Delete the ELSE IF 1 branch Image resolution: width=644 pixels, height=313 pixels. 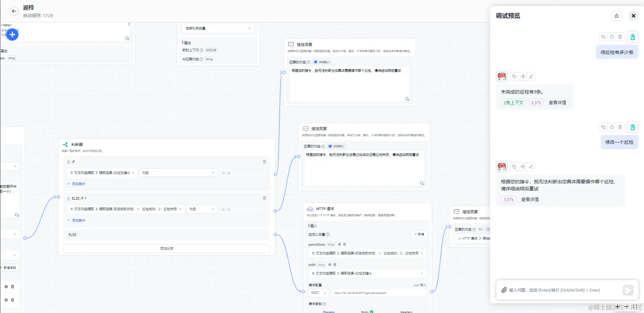[264, 198]
